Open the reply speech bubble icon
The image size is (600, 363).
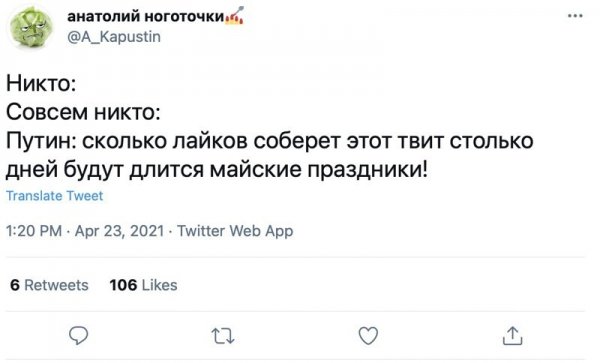[78, 335]
